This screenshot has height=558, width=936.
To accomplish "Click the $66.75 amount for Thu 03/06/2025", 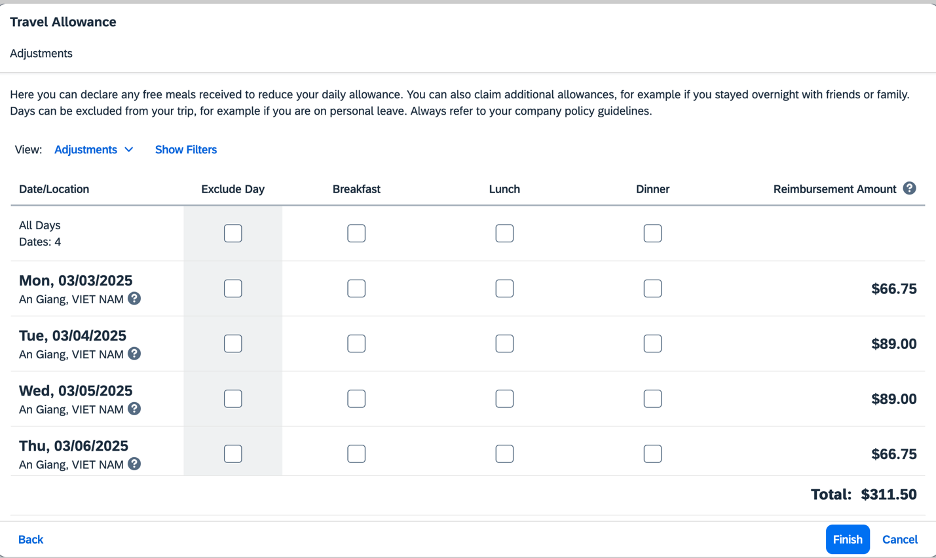I will click(x=894, y=454).
